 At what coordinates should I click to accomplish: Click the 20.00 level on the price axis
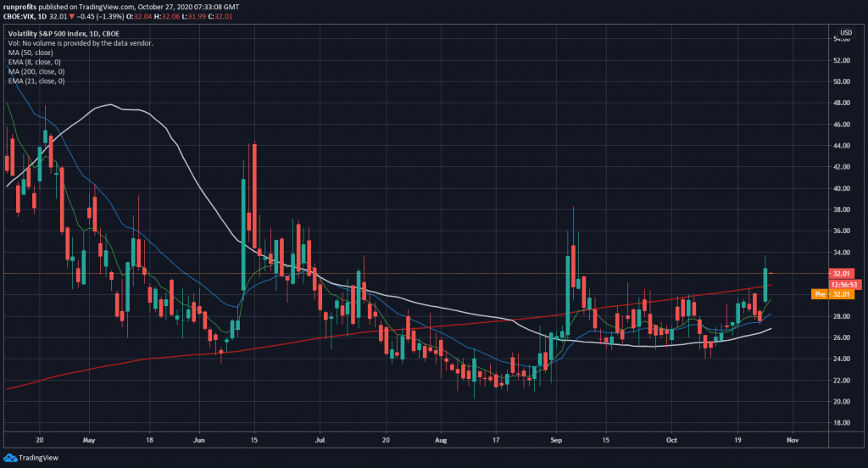(x=841, y=402)
